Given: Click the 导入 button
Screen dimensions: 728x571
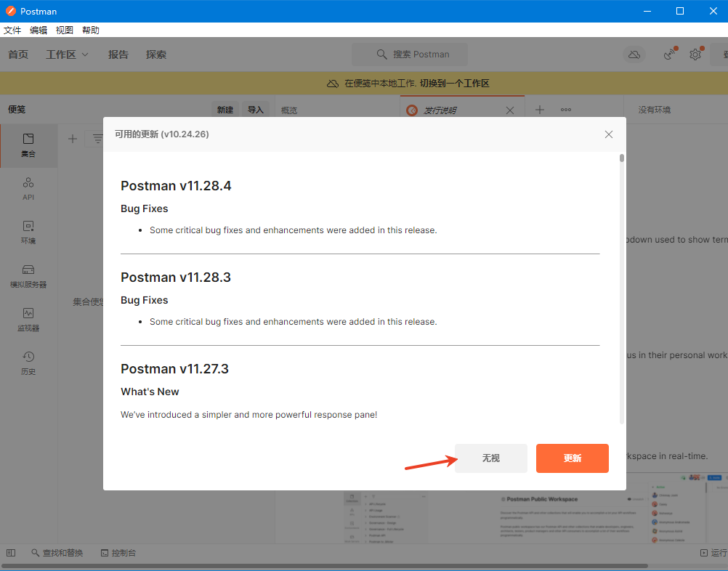Looking at the screenshot, I should pos(255,110).
